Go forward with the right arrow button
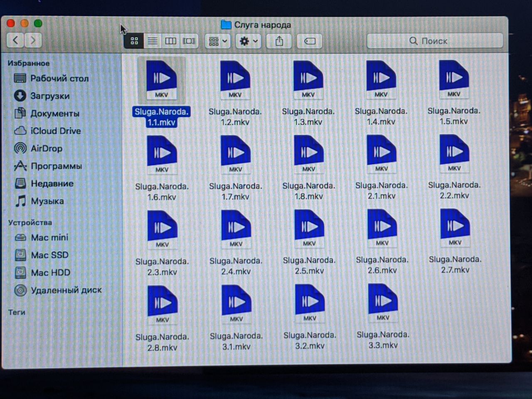Screen dimensions: 532x399 (x=33, y=40)
